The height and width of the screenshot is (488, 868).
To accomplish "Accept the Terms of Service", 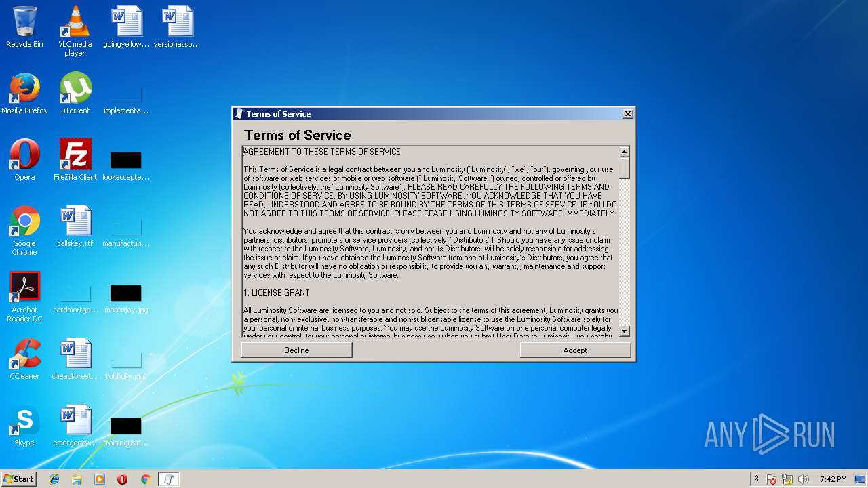I will pyautogui.click(x=575, y=350).
